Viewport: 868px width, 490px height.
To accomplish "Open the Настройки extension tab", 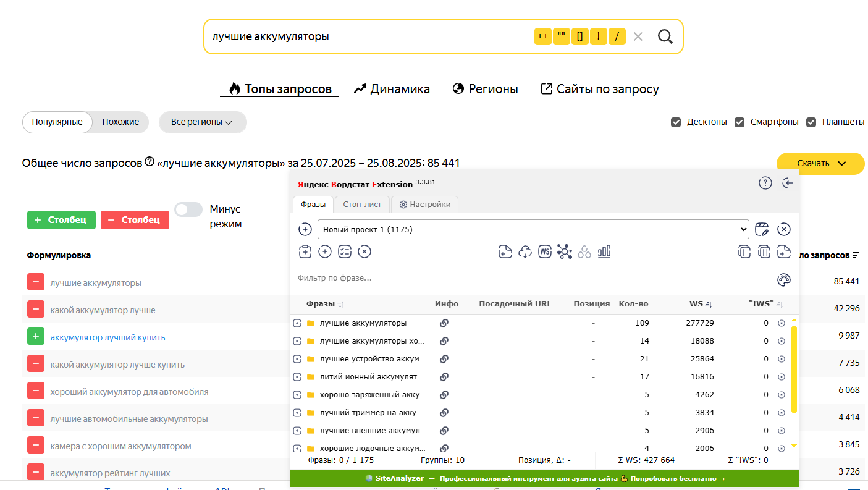I will (x=425, y=205).
